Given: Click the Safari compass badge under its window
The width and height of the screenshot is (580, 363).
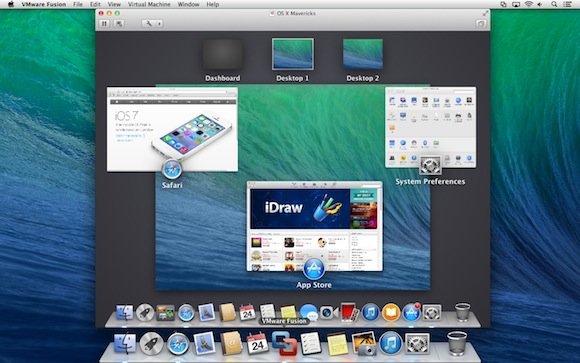Looking at the screenshot, I should (172, 169).
